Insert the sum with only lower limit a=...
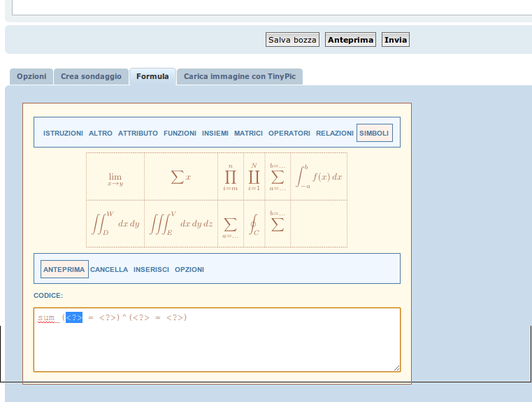 point(230,224)
